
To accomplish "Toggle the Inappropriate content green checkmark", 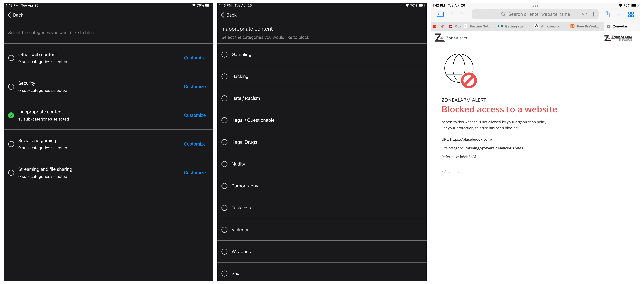I will 11,115.
